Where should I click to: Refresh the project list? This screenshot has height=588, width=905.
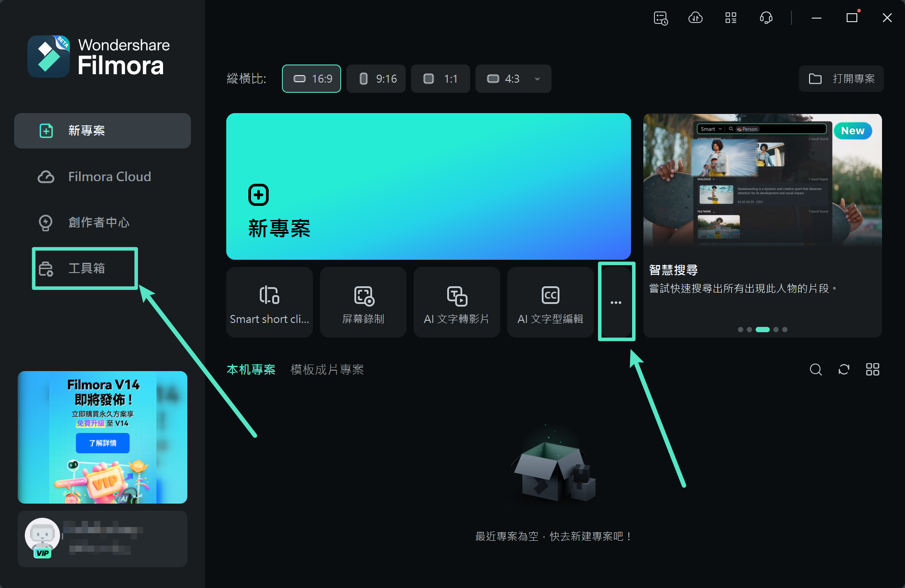[x=844, y=369]
